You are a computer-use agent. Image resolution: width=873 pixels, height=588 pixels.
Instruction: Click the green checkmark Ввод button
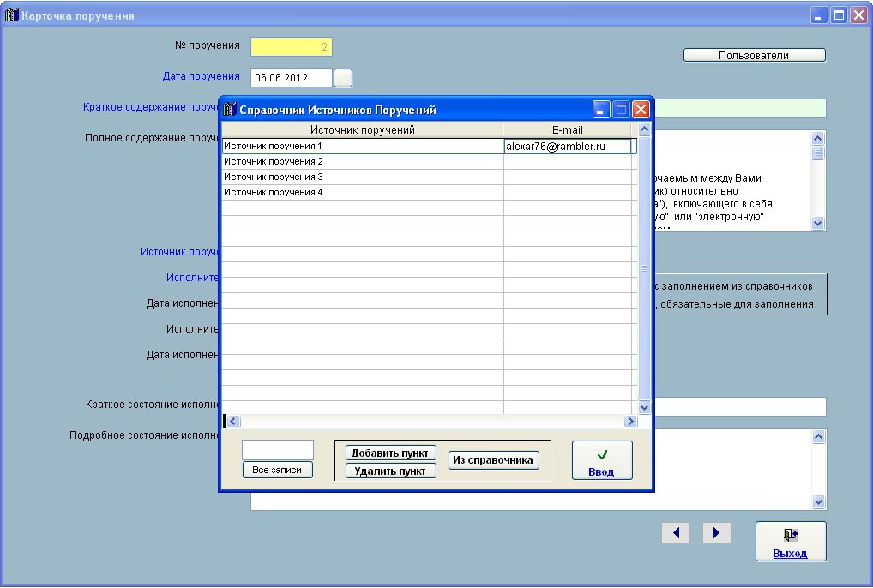point(601,460)
